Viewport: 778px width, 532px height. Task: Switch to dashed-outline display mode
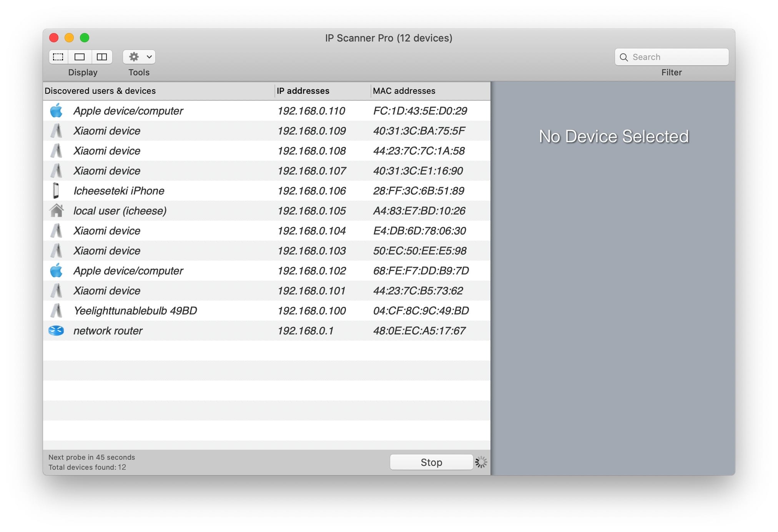click(x=58, y=57)
